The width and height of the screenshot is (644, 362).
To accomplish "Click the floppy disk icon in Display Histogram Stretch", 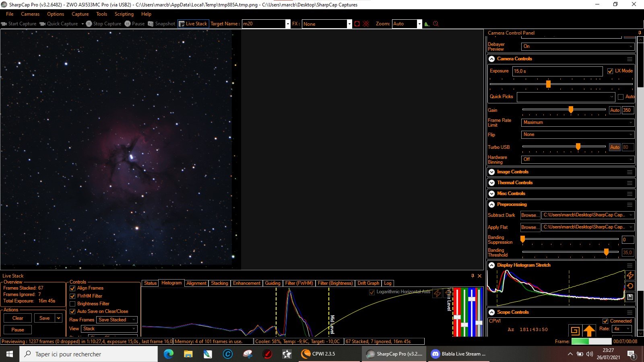I will tap(630, 297).
